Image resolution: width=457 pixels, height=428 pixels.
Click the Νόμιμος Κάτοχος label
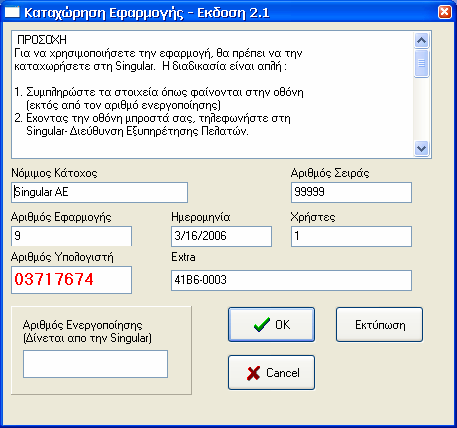point(54,173)
